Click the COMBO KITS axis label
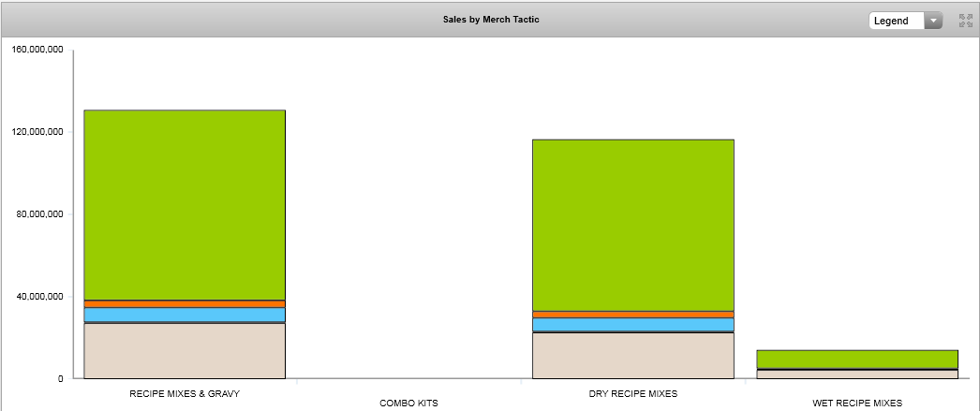The height and width of the screenshot is (411, 980). 408,404
